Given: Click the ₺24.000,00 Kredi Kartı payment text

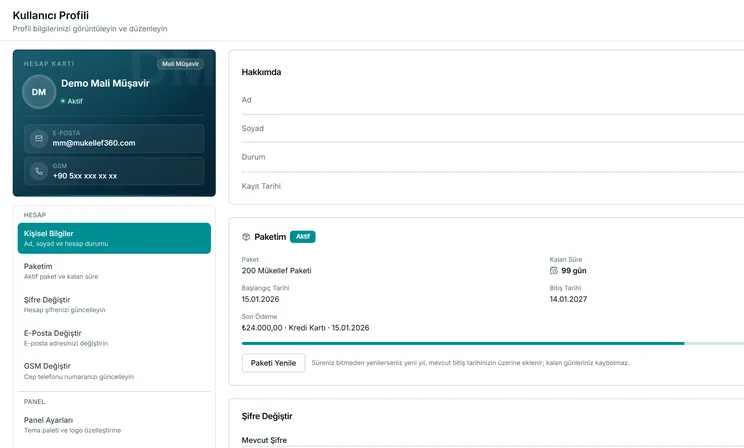Looking at the screenshot, I should [x=305, y=327].
